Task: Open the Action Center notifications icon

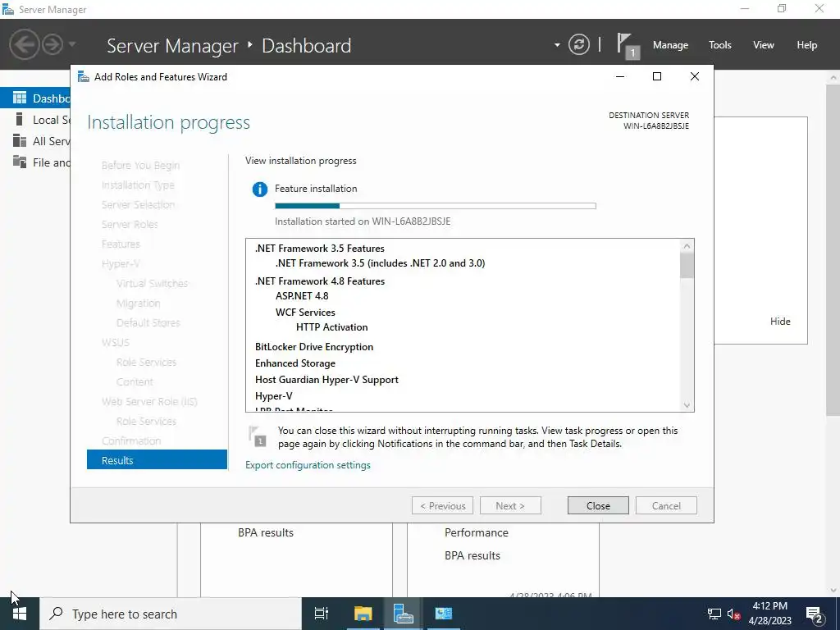Action: [x=815, y=614]
